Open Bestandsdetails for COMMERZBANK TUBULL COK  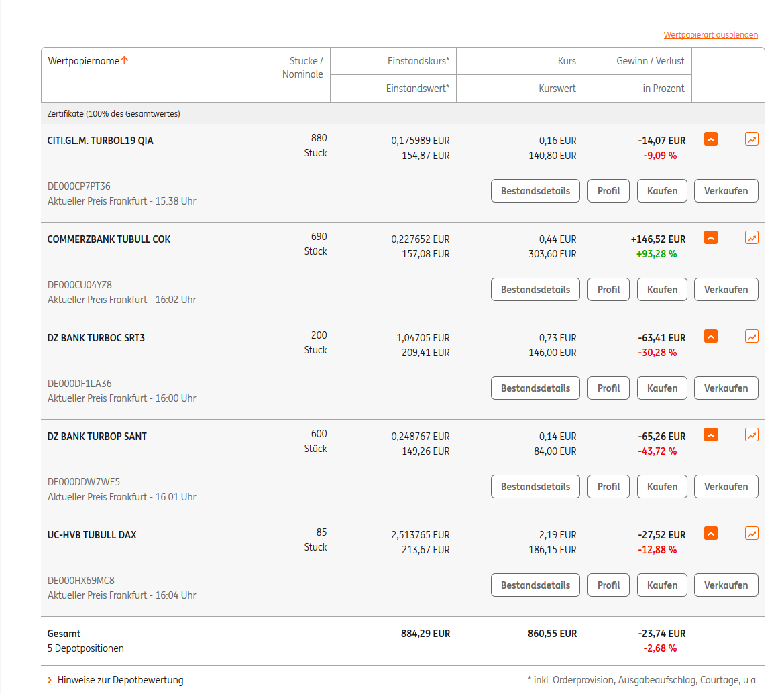click(535, 290)
